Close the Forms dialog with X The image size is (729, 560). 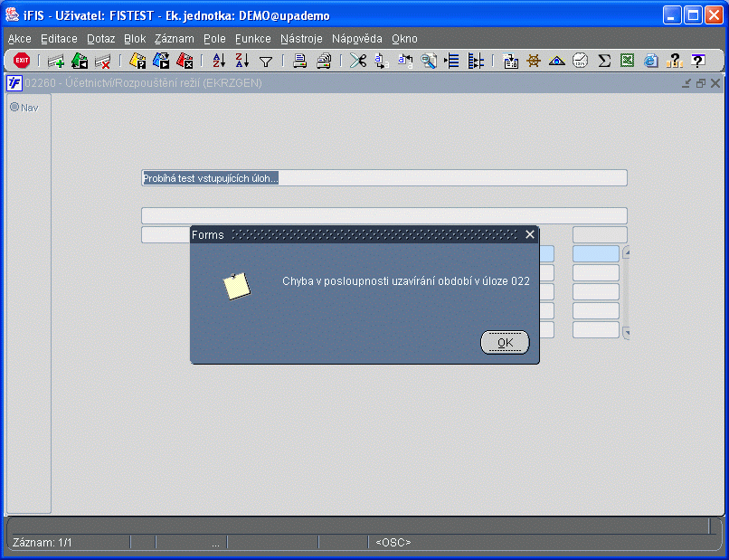pyautogui.click(x=529, y=234)
